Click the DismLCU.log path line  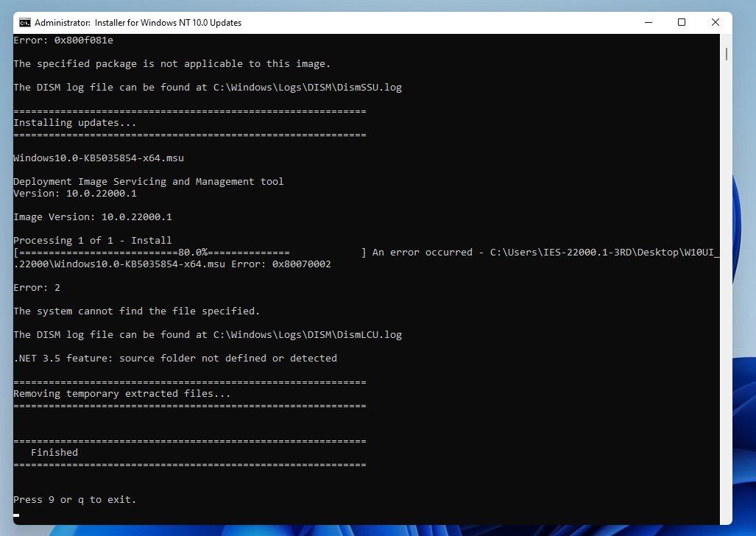pos(208,335)
